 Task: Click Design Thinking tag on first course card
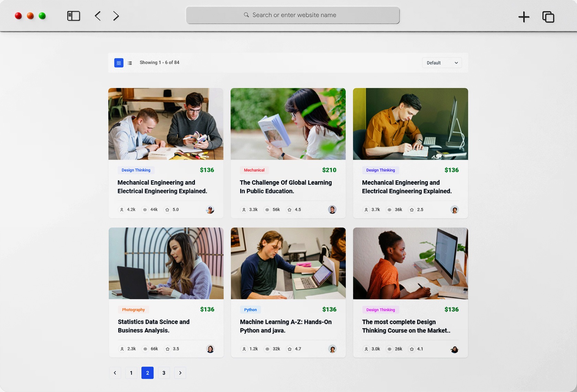(x=136, y=170)
